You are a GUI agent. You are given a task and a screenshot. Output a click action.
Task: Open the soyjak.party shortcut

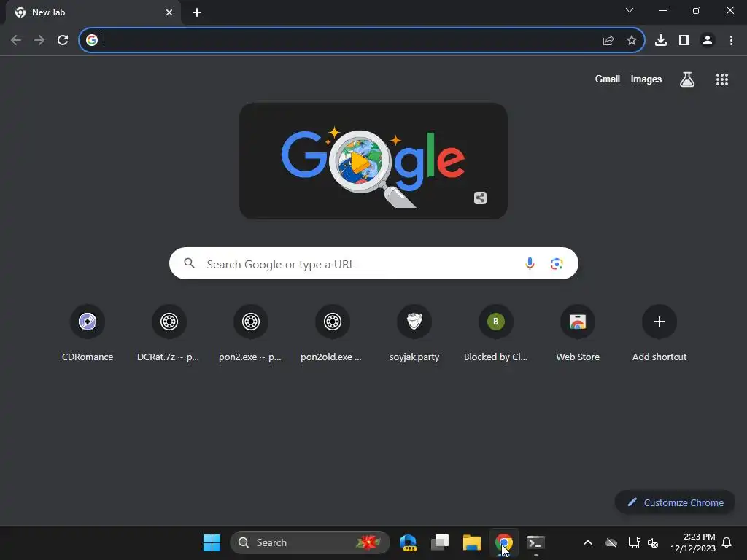point(414,332)
